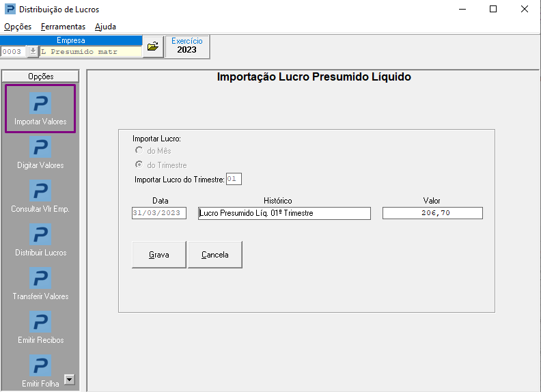
Task: Click the Importar Lucro: label
Action: 156,139
